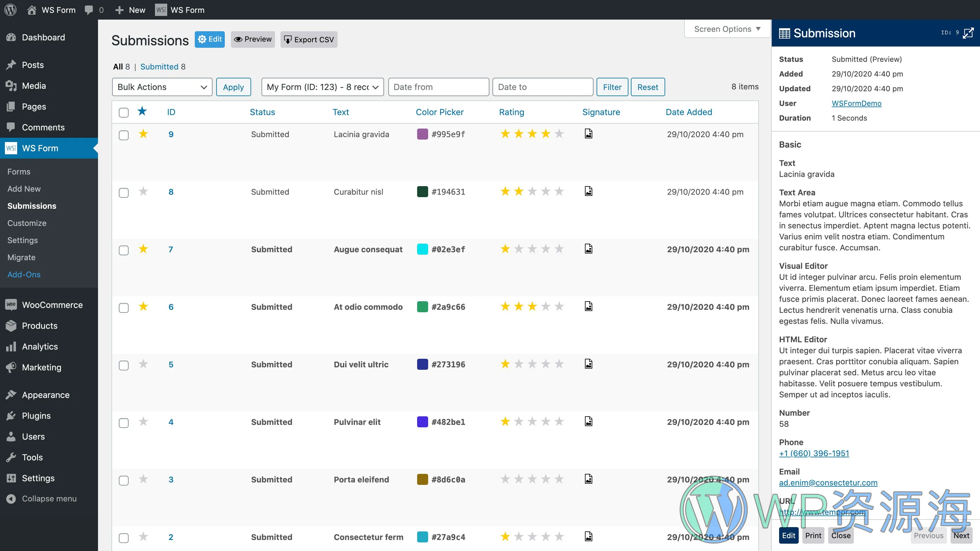
Task: Collapse the admin menu
Action: [x=49, y=499]
